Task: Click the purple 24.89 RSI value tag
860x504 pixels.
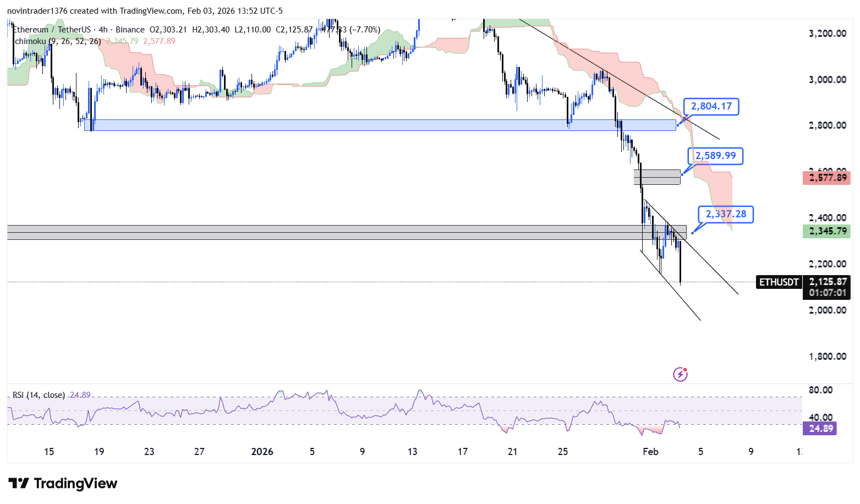Action: pos(820,429)
